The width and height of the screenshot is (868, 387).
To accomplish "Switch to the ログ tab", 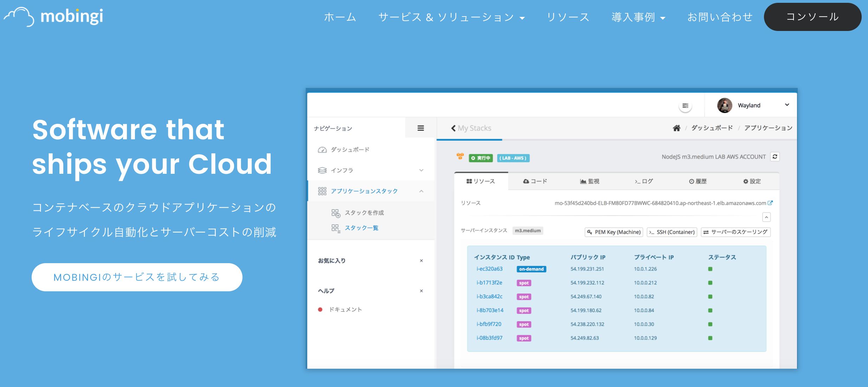I will tap(644, 182).
